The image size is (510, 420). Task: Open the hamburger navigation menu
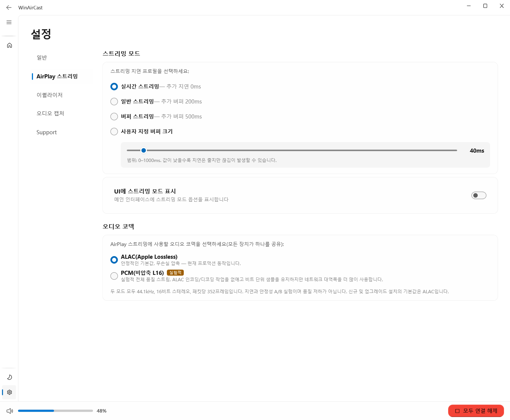click(9, 22)
